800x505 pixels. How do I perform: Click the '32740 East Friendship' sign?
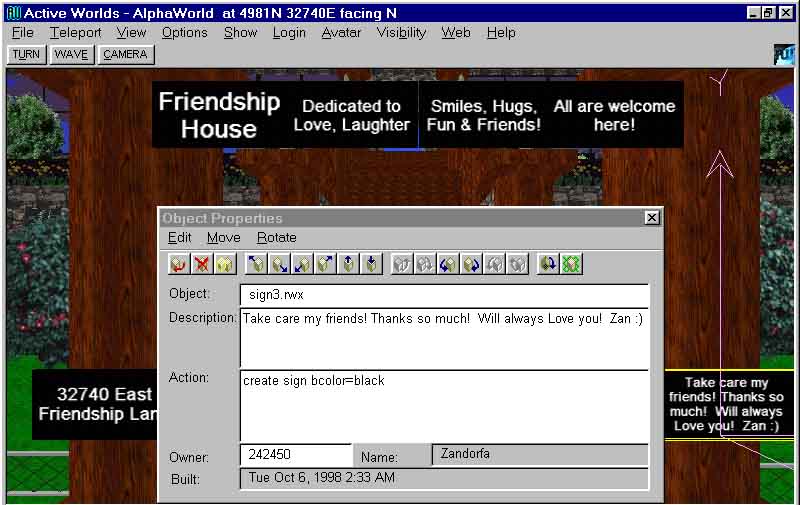coord(95,404)
